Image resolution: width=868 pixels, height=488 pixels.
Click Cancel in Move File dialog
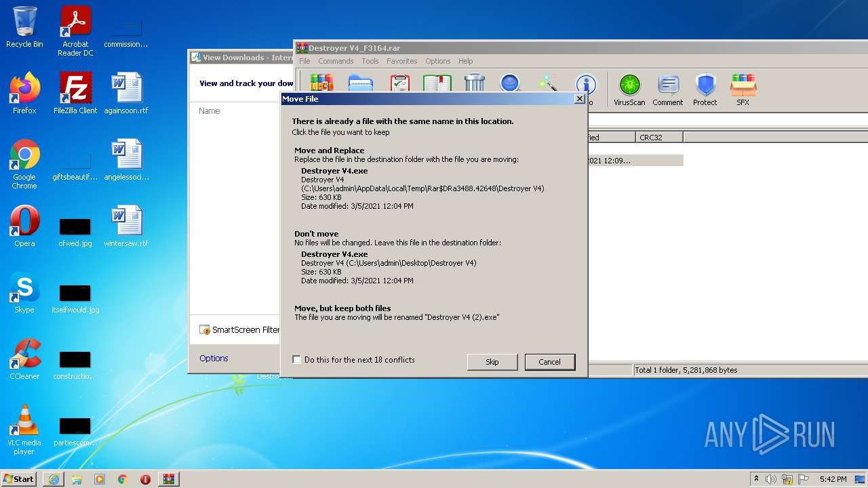tap(550, 362)
